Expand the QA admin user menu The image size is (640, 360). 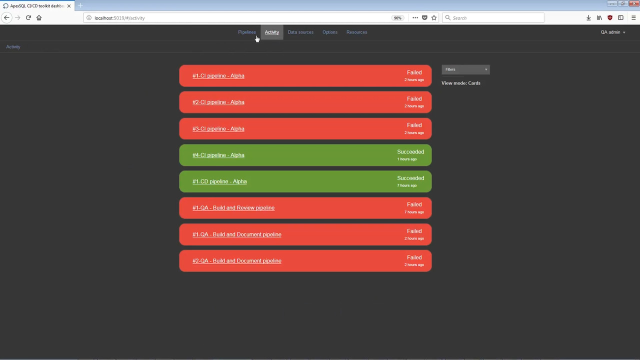click(613, 32)
